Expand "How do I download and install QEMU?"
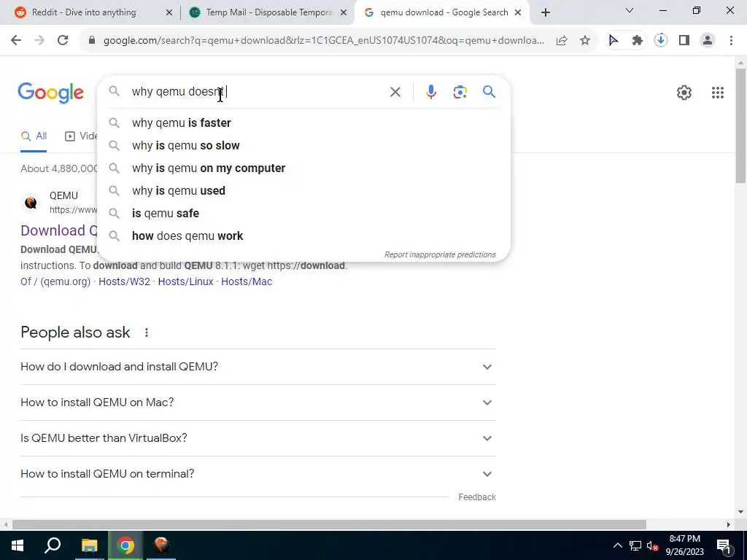The width and height of the screenshot is (747, 560). click(x=258, y=367)
